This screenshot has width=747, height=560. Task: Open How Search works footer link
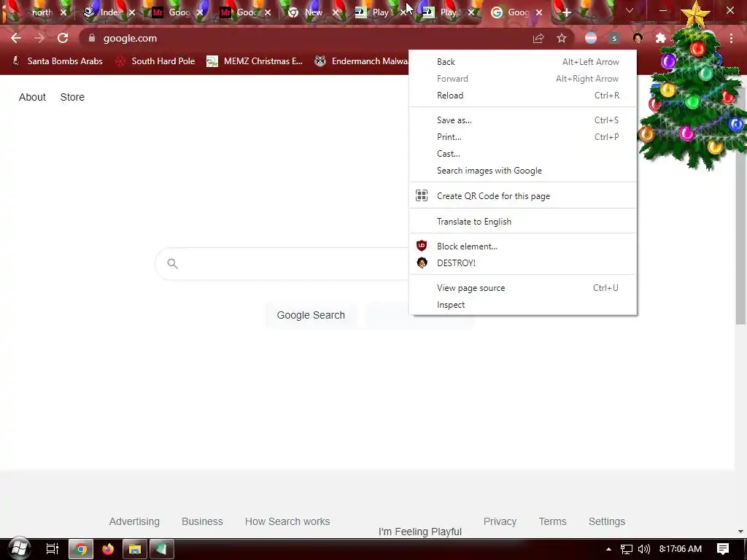pyautogui.click(x=287, y=521)
